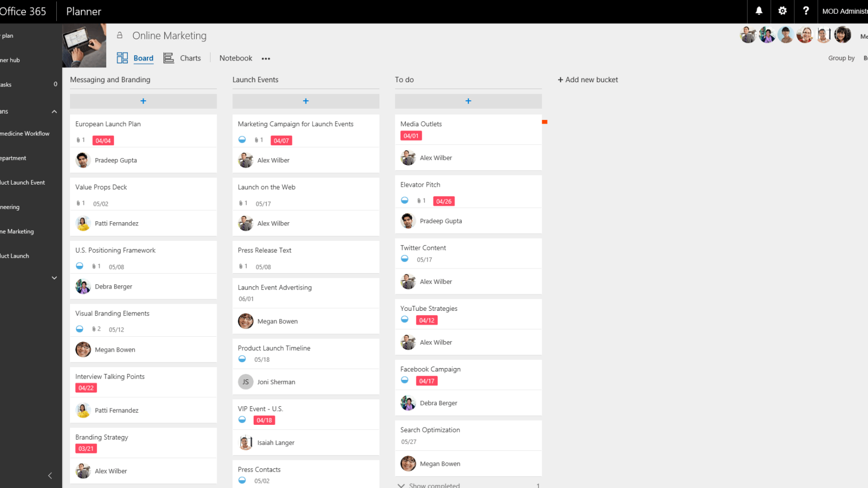
Task: Click the lock icon beside Online Marketing
Action: click(x=119, y=36)
